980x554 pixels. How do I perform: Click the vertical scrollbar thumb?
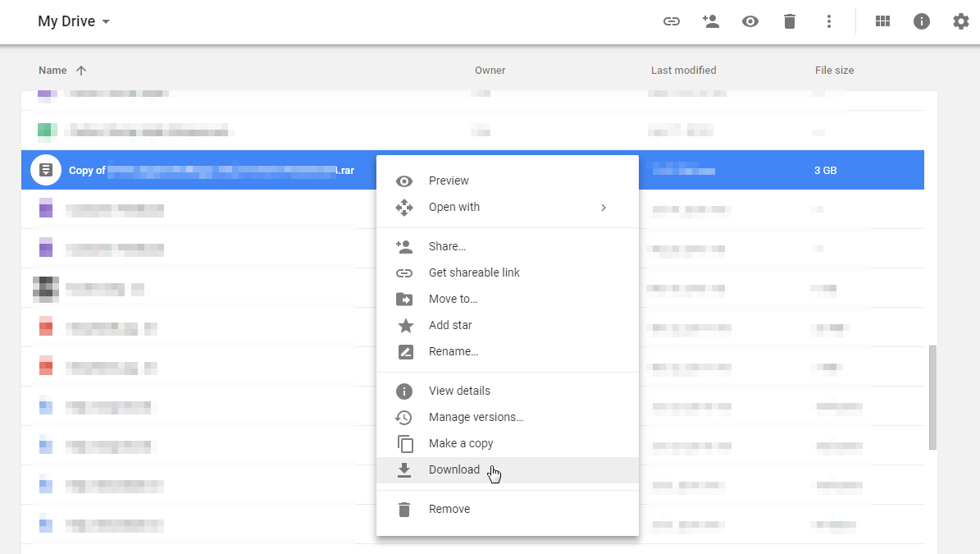(932, 397)
